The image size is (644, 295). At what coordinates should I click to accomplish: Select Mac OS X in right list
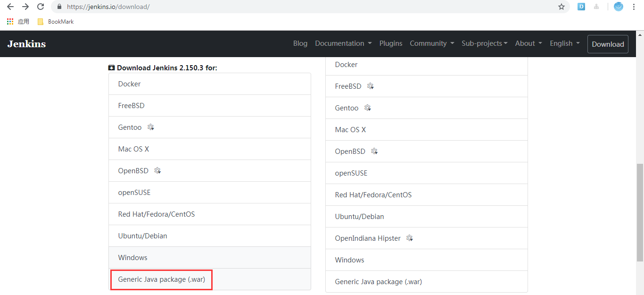click(x=427, y=130)
